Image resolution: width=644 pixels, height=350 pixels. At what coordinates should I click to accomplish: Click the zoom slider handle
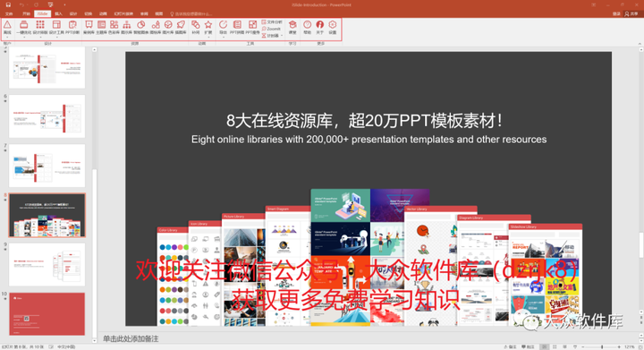click(602, 347)
